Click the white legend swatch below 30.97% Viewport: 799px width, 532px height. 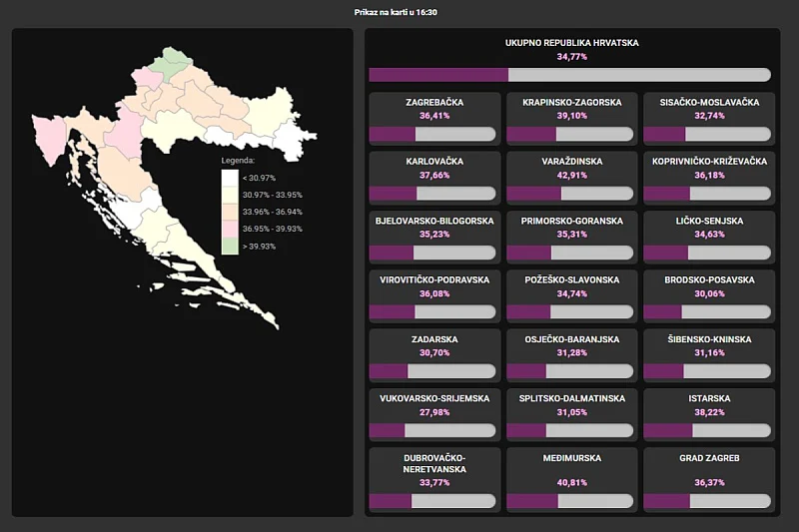(230, 178)
